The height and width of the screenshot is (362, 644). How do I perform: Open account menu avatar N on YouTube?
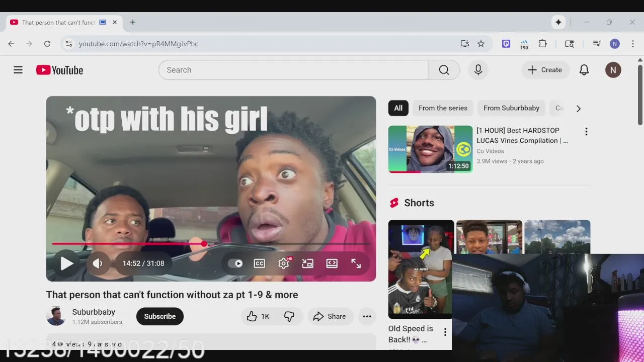(613, 70)
